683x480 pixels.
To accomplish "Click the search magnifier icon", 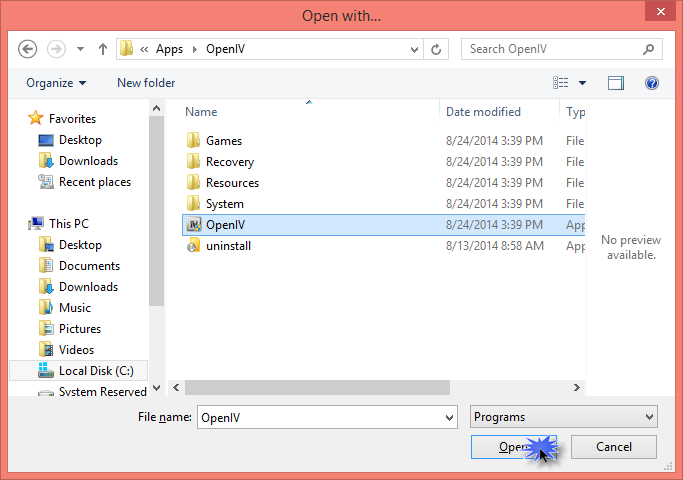I will pyautogui.click(x=649, y=49).
